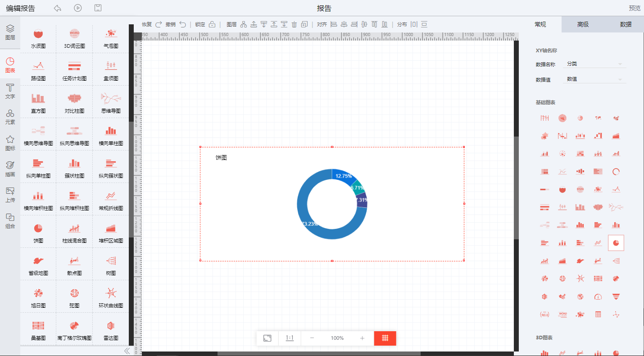
Task: Click the align vertical middle icon
Action: pos(364,24)
